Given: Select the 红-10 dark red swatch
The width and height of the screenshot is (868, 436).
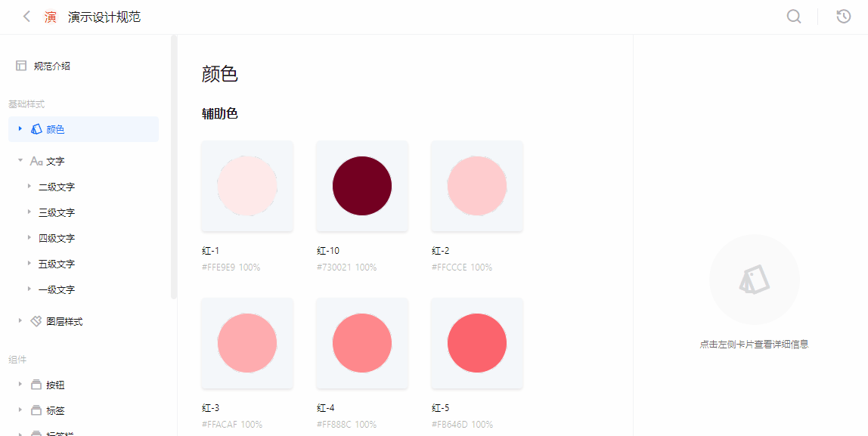Looking at the screenshot, I should [362, 186].
